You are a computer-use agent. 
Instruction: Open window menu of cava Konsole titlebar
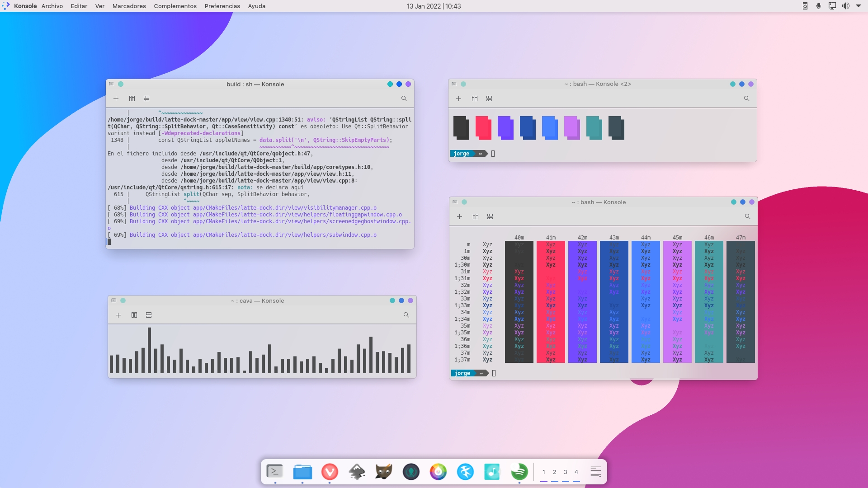point(113,300)
